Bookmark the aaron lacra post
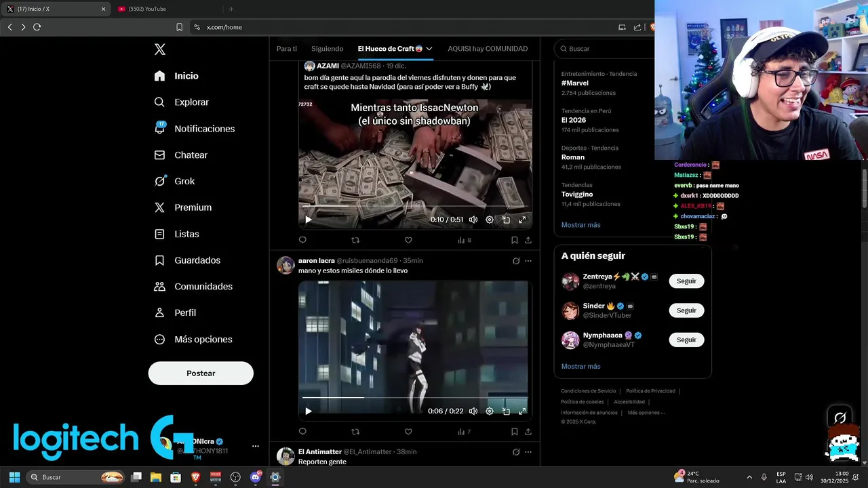 click(x=514, y=432)
